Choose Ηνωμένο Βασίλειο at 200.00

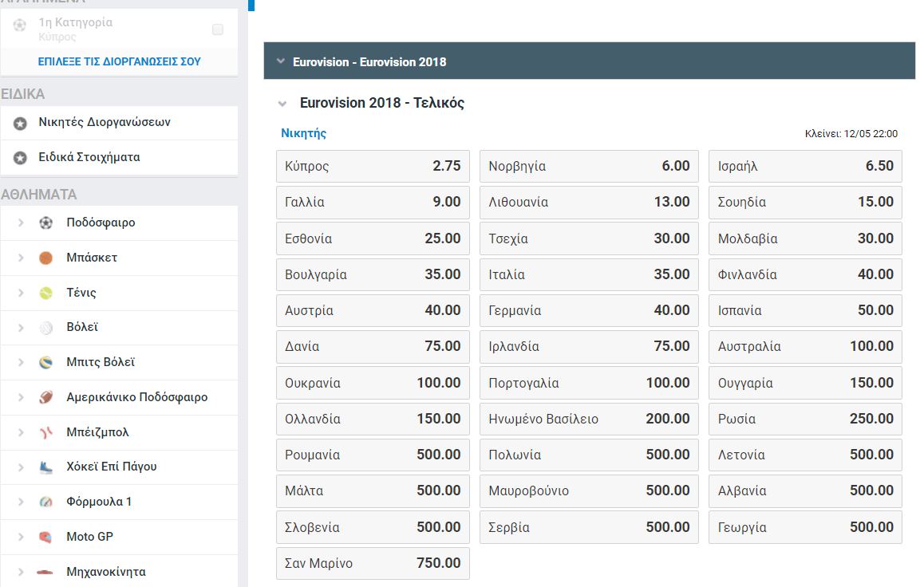point(589,419)
